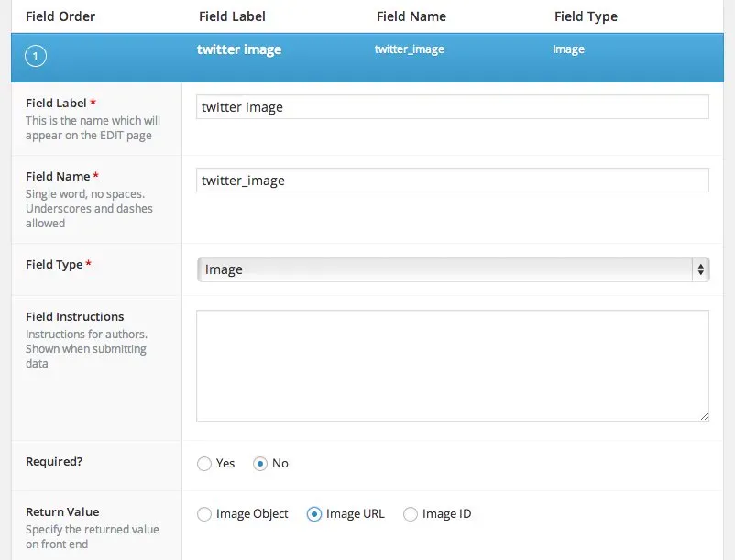Viewport: 735px width, 560px height.
Task: Click twitter image in the blue header
Action: click(238, 49)
